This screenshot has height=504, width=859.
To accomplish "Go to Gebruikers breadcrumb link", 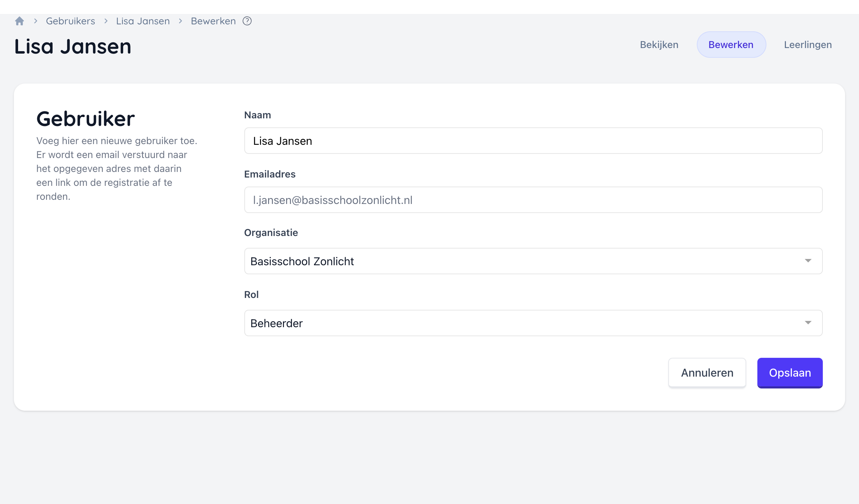I will (x=70, y=21).
